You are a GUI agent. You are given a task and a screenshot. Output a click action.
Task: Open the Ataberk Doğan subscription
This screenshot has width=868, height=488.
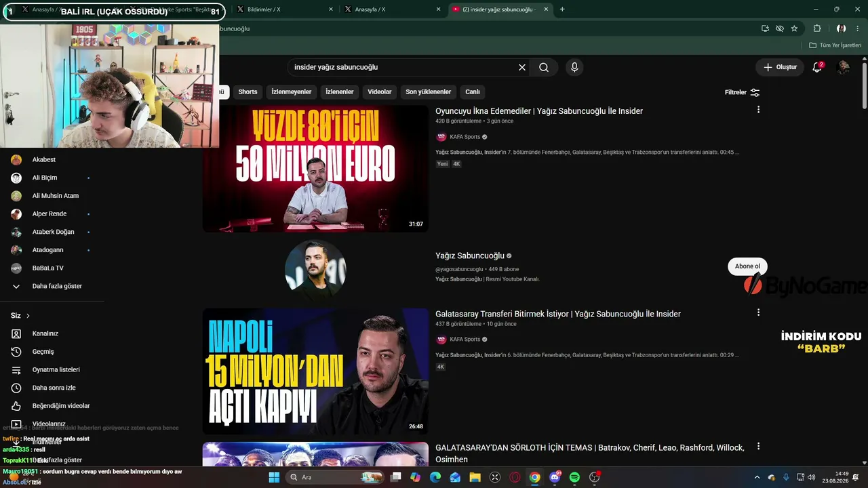tap(52, 232)
